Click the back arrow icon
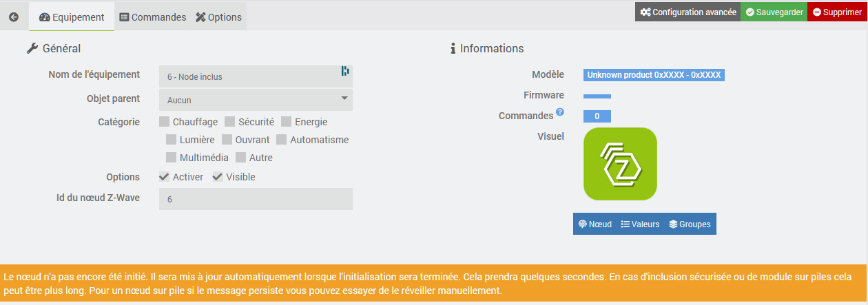 pos(14,17)
